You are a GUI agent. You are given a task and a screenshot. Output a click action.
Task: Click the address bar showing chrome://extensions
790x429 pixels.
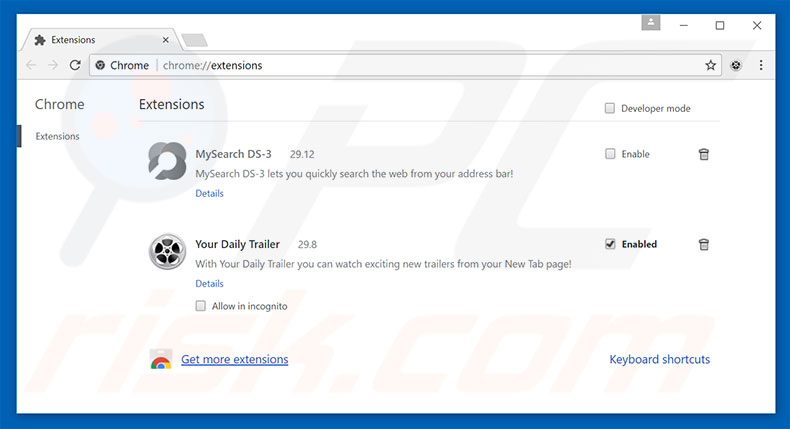point(406,65)
